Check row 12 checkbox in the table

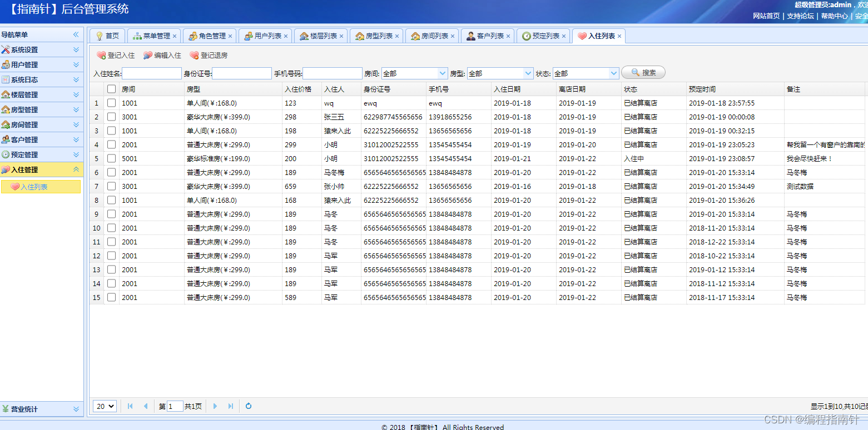(112, 256)
